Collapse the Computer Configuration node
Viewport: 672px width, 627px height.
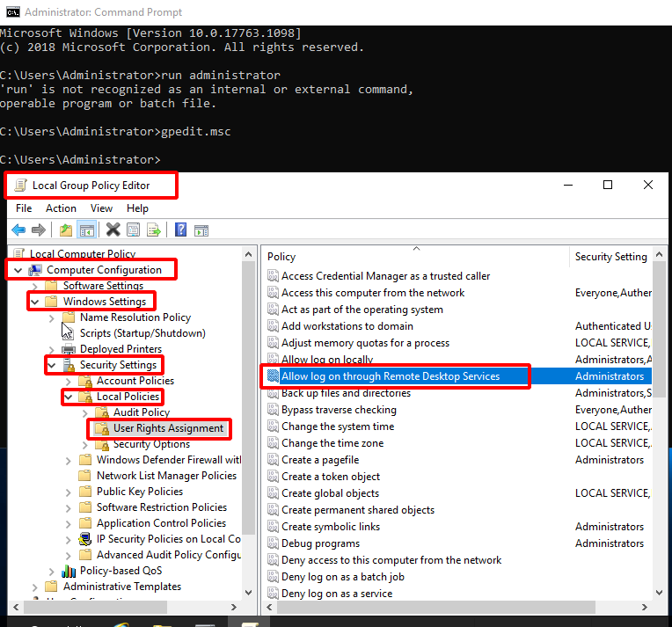(18, 270)
